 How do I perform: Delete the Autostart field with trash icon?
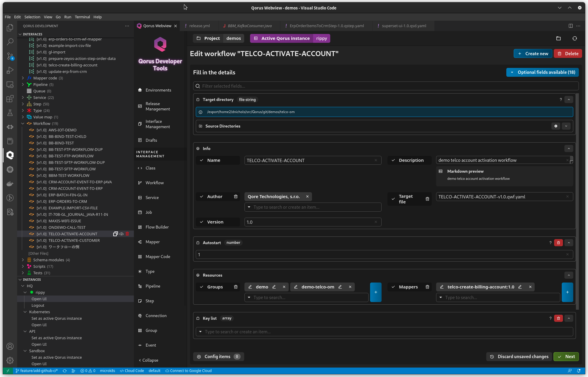tap(559, 243)
